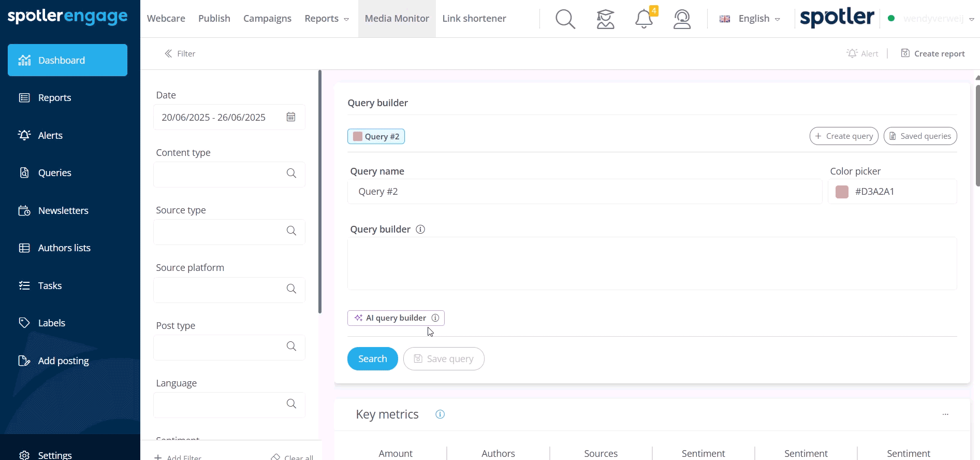
Task: Open the Campaigns tab
Action: [x=267, y=19]
